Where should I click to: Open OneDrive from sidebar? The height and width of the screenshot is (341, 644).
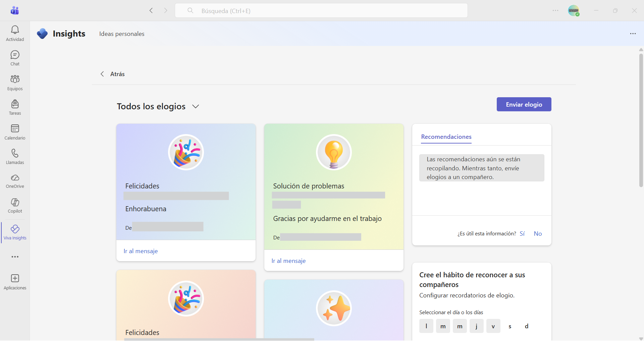pos(15,181)
